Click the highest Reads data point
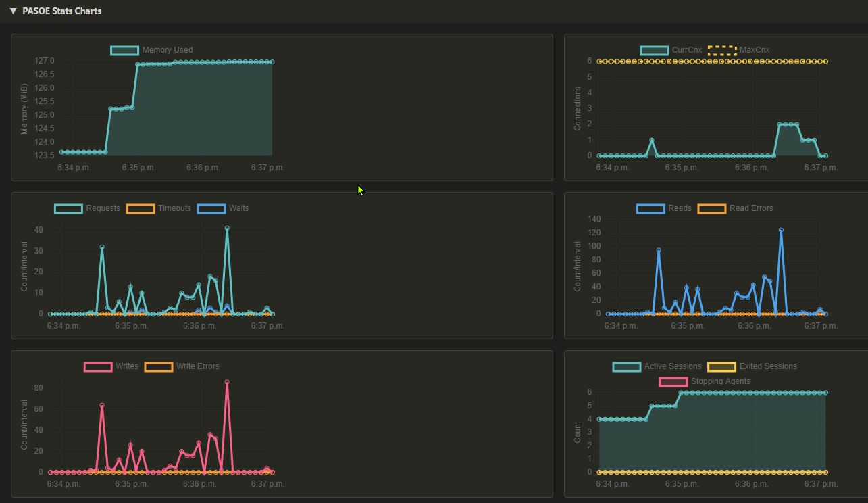The height and width of the screenshot is (503, 868). [782, 231]
